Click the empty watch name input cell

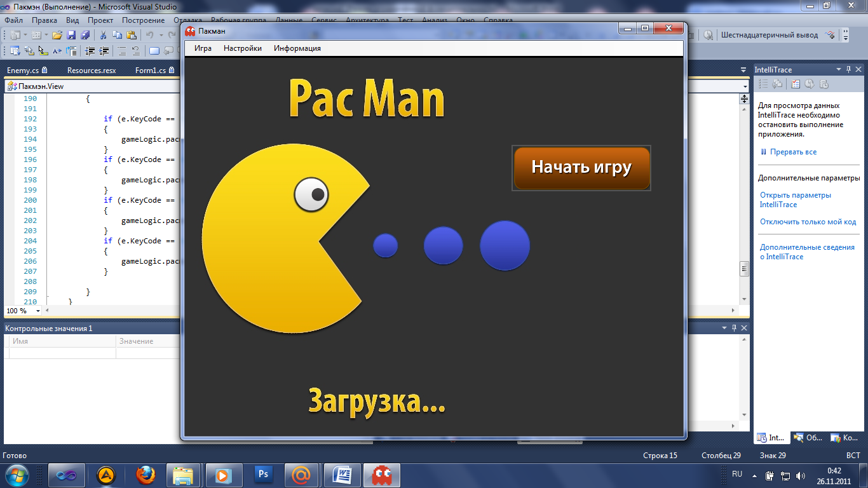(x=62, y=353)
